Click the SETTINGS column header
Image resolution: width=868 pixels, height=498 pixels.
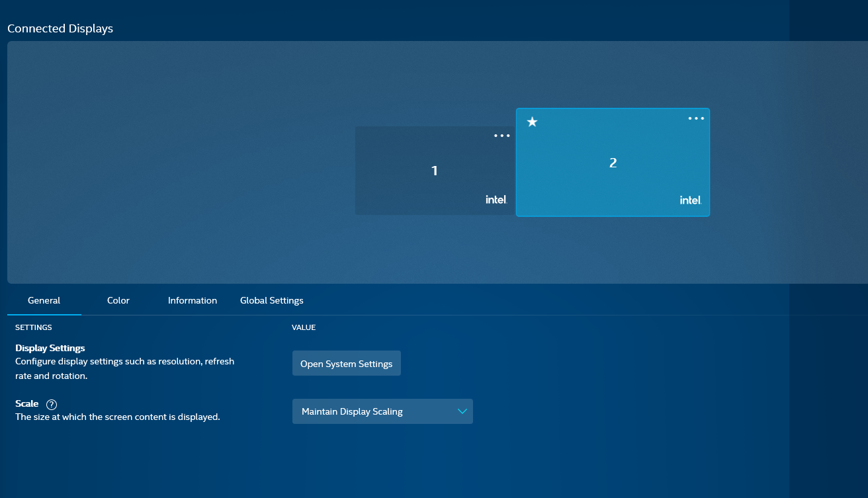(34, 327)
